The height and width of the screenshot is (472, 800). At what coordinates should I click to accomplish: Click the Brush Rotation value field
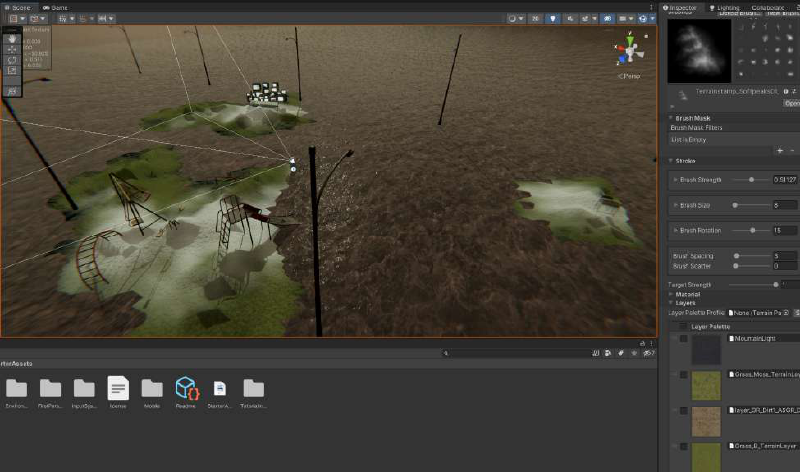click(785, 230)
